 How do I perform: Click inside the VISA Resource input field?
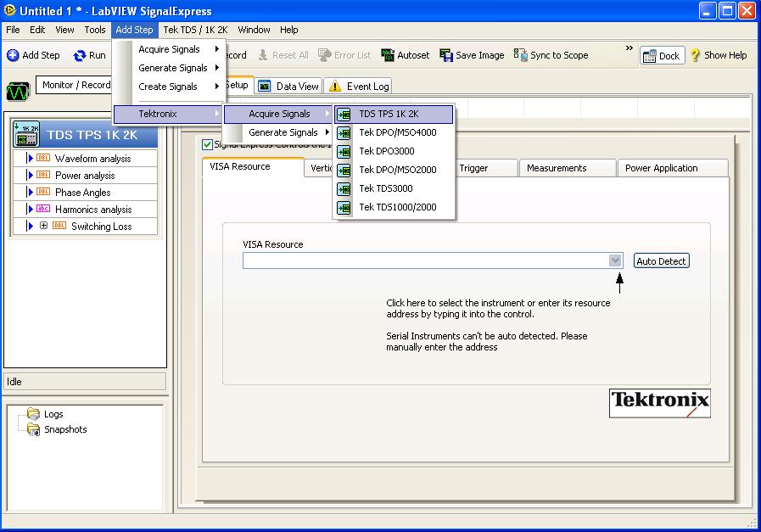426,260
